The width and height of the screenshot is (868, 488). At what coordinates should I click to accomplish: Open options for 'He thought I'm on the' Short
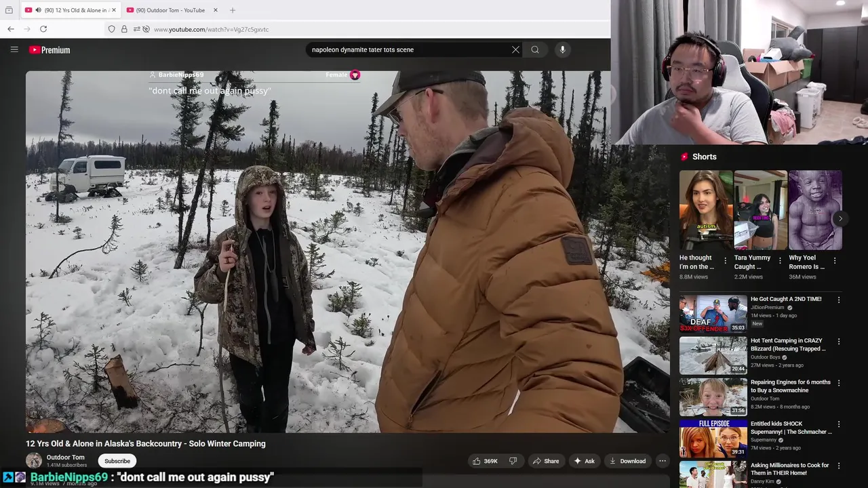(x=726, y=260)
